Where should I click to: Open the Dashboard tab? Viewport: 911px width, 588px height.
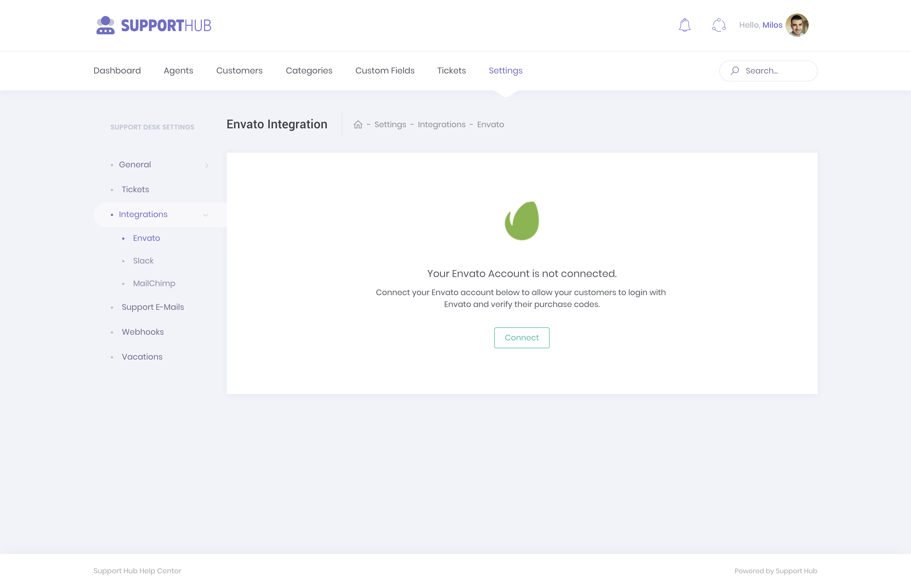click(117, 71)
